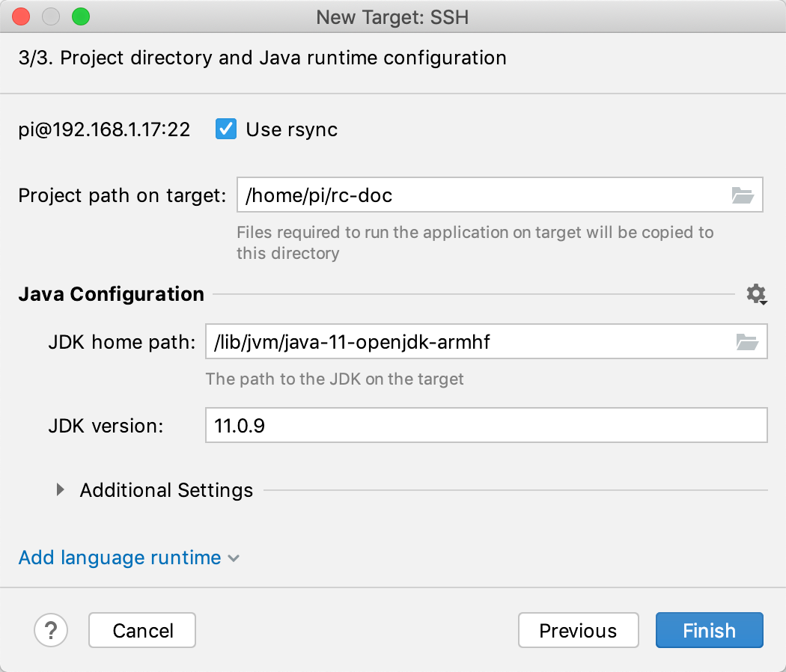Image resolution: width=786 pixels, height=672 pixels.
Task: Cancel the New Target wizard
Action: click(x=141, y=630)
